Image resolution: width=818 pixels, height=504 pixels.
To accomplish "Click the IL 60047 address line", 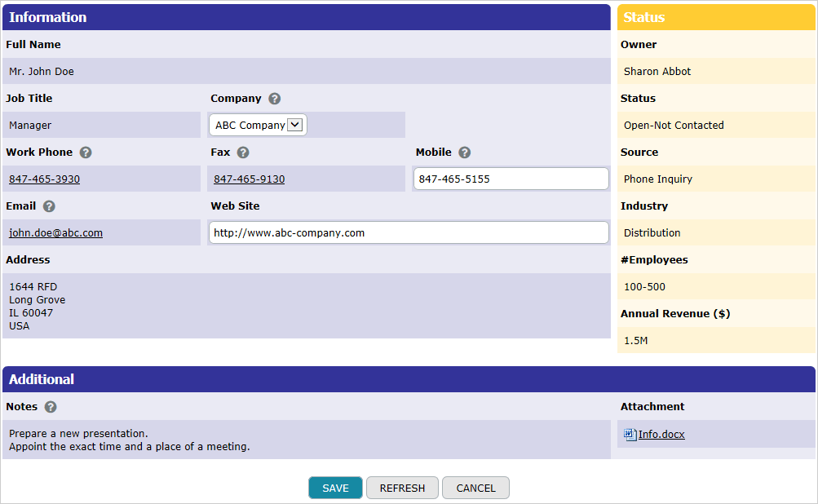I will pyautogui.click(x=31, y=312).
